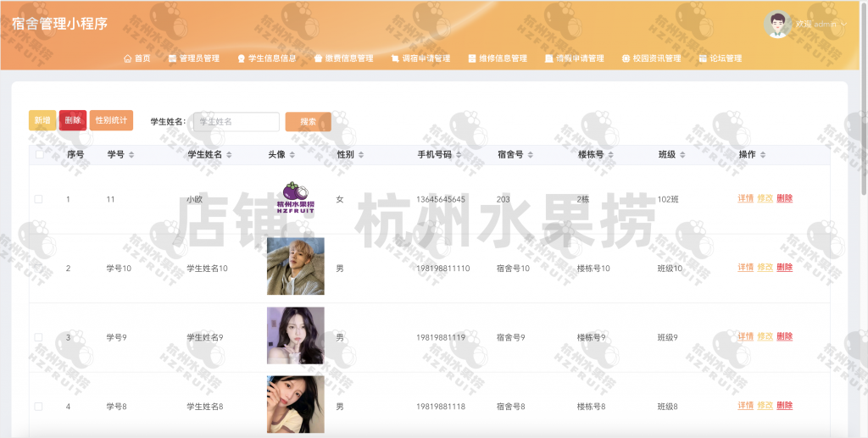The height and width of the screenshot is (438, 868).
Task: Open the 维修信息管理 menu
Action: pyautogui.click(x=498, y=58)
